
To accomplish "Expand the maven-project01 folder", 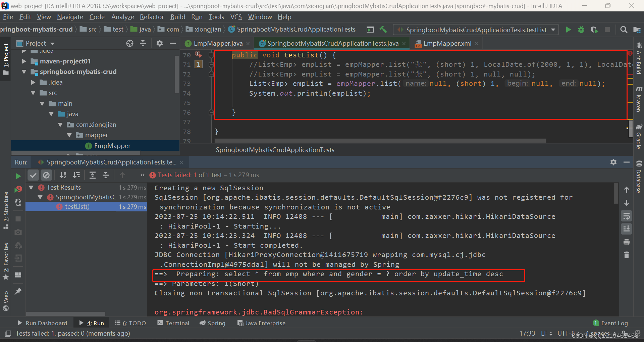I will (24, 61).
